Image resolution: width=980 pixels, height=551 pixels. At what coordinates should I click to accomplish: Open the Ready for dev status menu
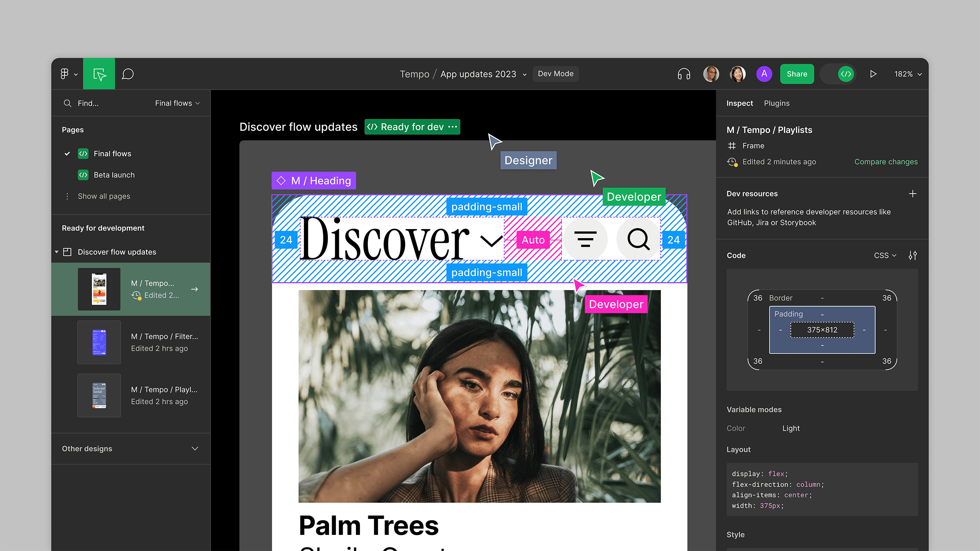point(452,127)
